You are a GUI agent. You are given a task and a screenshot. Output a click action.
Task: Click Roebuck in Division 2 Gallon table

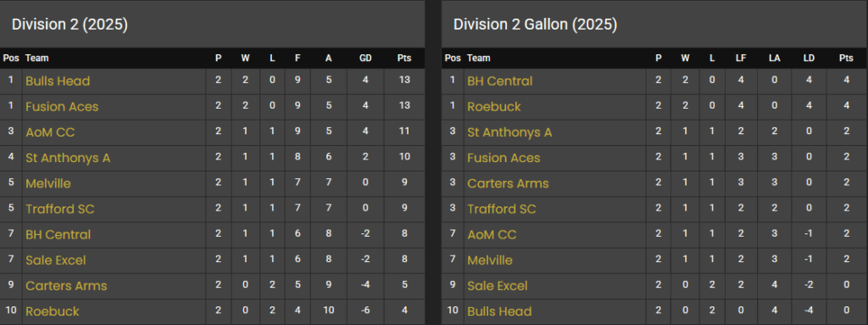(x=494, y=106)
